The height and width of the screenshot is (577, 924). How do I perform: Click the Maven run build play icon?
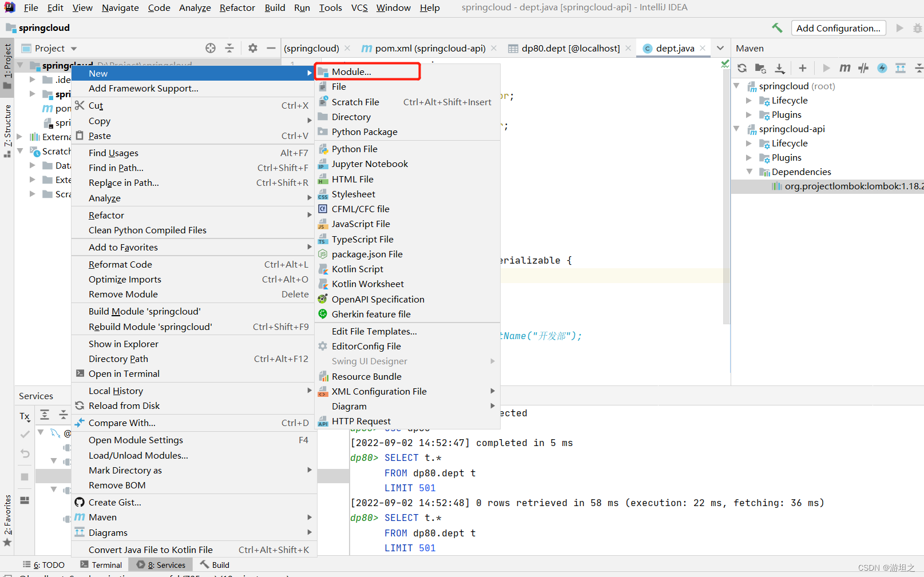click(x=826, y=68)
